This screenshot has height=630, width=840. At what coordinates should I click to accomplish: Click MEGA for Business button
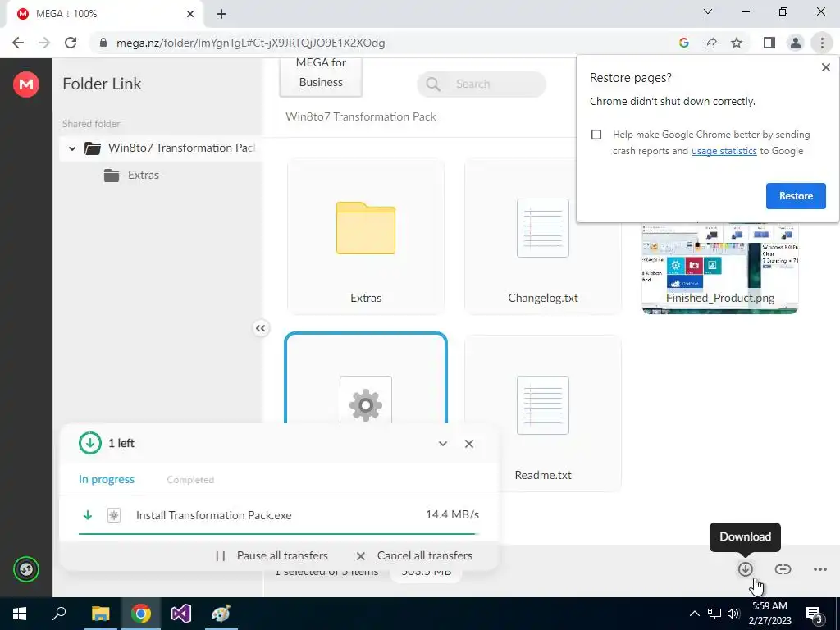[x=321, y=76]
